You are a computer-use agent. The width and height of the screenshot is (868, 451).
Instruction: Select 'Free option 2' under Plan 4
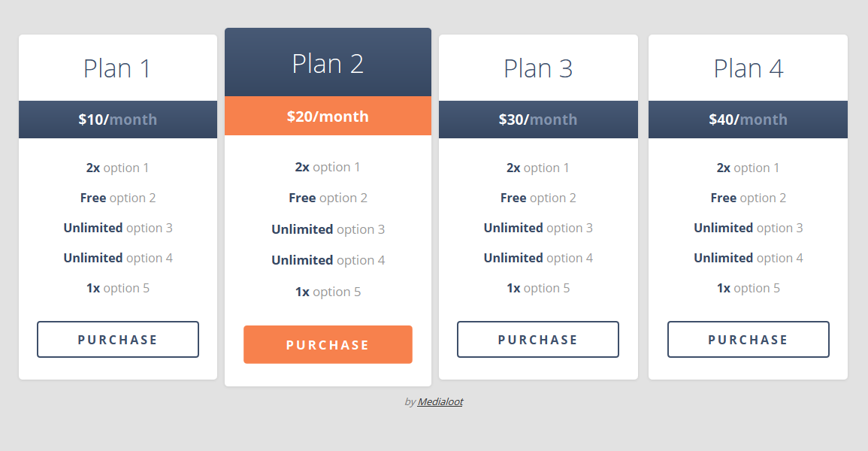click(748, 197)
